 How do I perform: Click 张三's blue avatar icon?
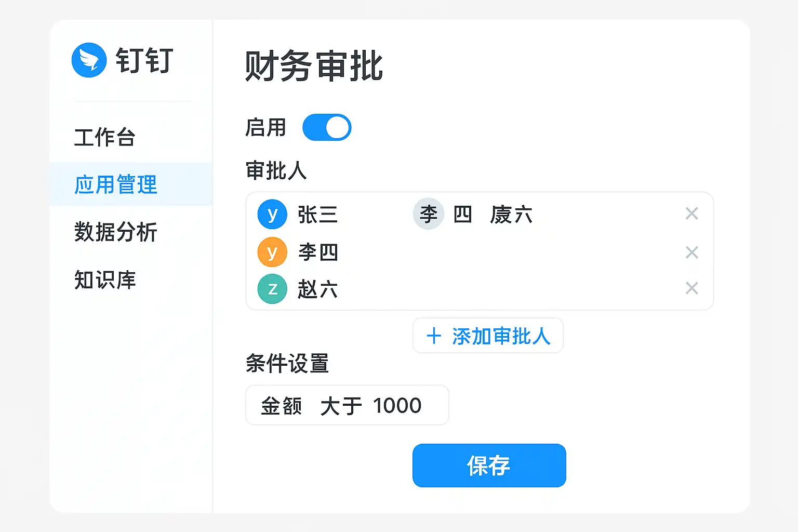pos(272,214)
